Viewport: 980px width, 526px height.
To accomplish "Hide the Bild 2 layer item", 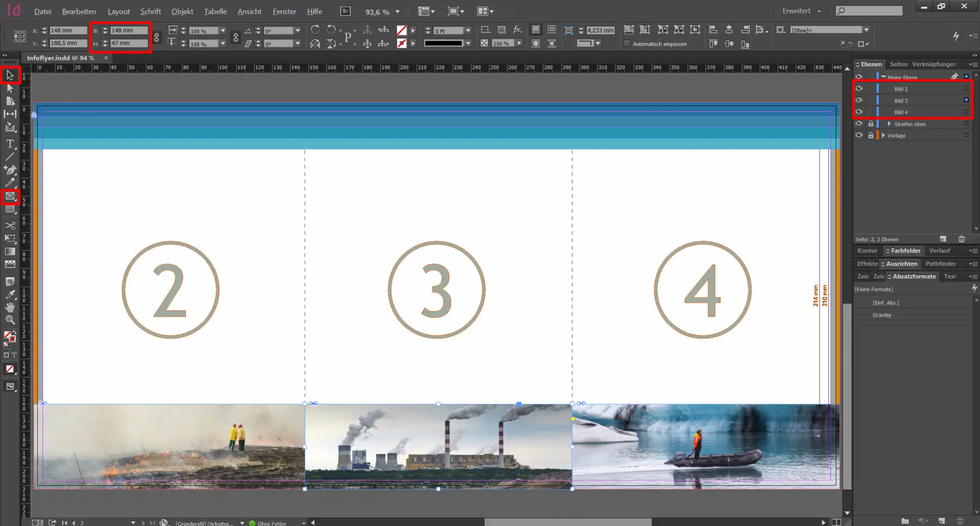I will click(x=859, y=88).
